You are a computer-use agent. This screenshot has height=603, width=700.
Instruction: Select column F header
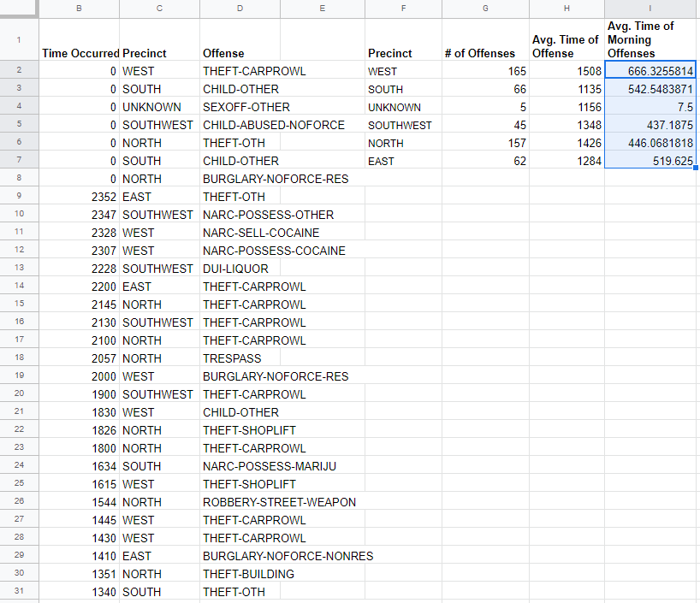coord(403,9)
